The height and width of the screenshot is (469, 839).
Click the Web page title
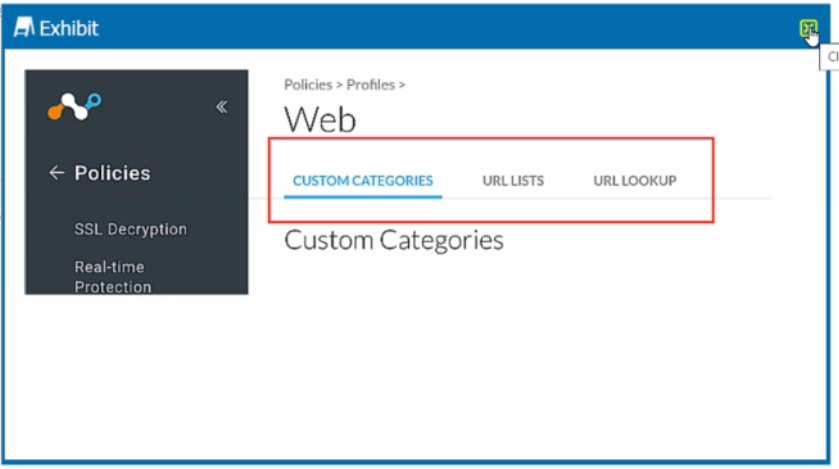point(320,120)
